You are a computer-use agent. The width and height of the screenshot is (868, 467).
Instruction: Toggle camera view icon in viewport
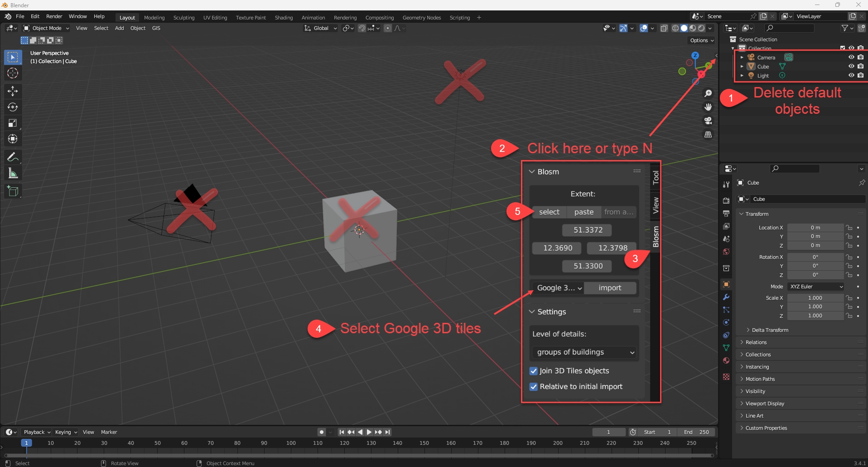[x=708, y=121]
